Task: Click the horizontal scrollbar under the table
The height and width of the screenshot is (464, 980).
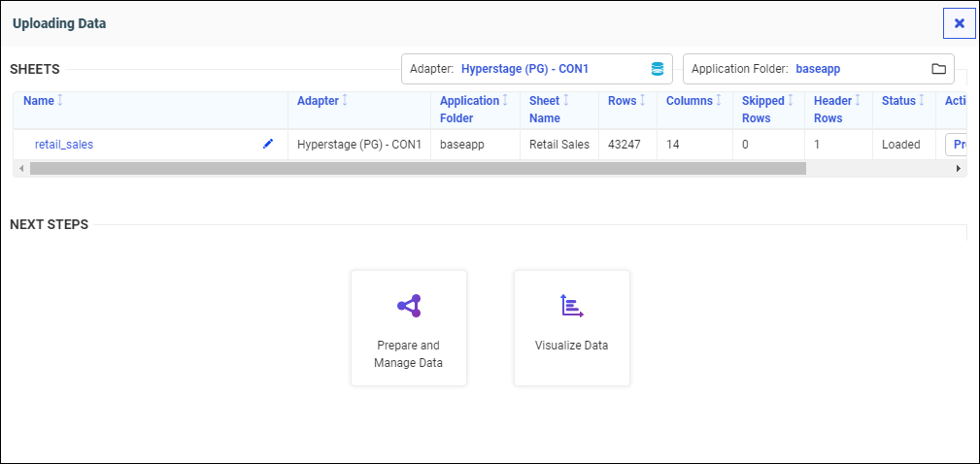Action: (418, 168)
